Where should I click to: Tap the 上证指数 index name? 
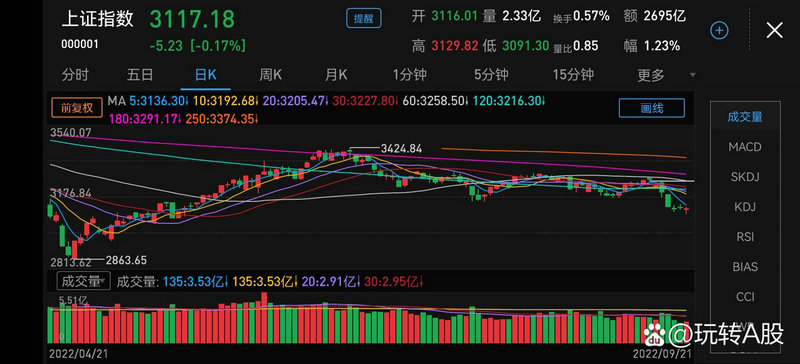(x=97, y=19)
